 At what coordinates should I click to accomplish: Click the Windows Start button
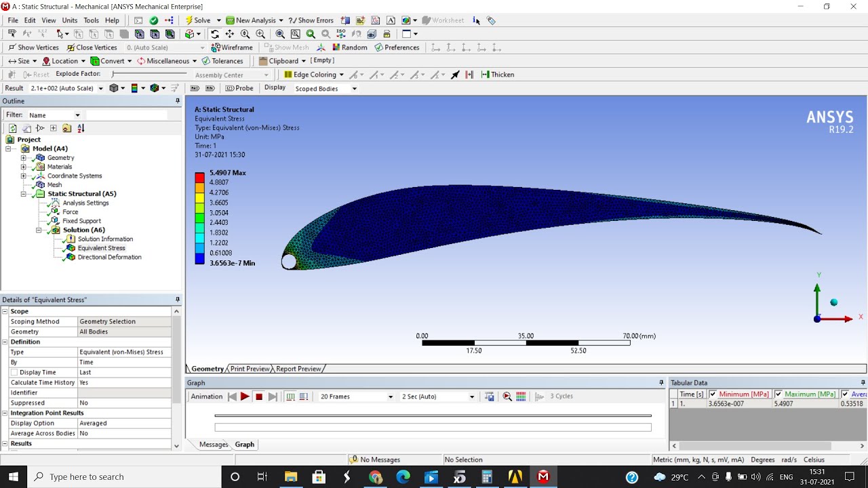(14, 477)
